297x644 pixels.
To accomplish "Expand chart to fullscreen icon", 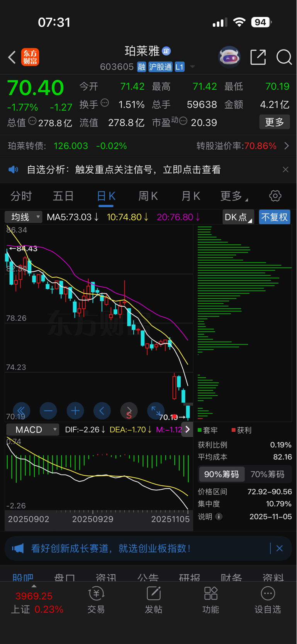I will [156, 411].
